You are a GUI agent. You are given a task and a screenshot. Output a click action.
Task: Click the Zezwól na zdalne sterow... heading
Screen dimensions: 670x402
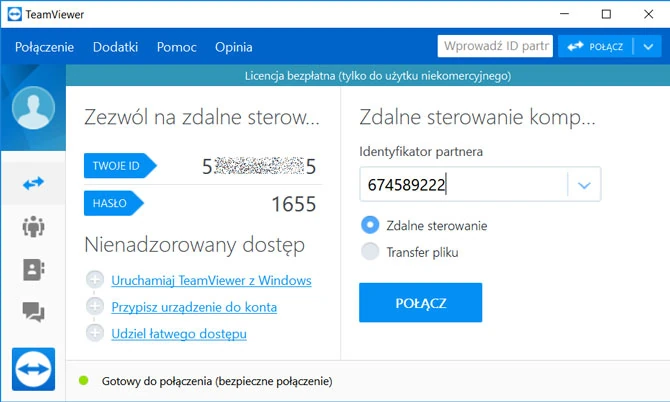[202, 117]
